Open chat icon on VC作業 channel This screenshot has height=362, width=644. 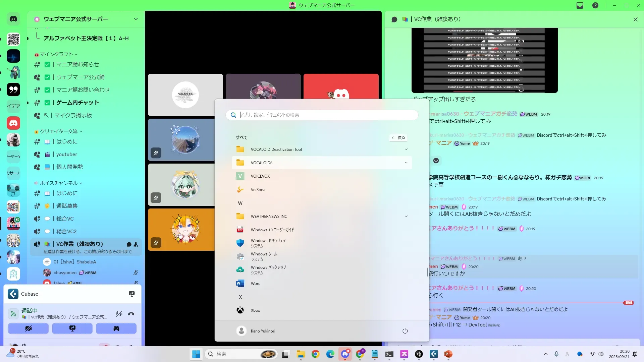[129, 244]
